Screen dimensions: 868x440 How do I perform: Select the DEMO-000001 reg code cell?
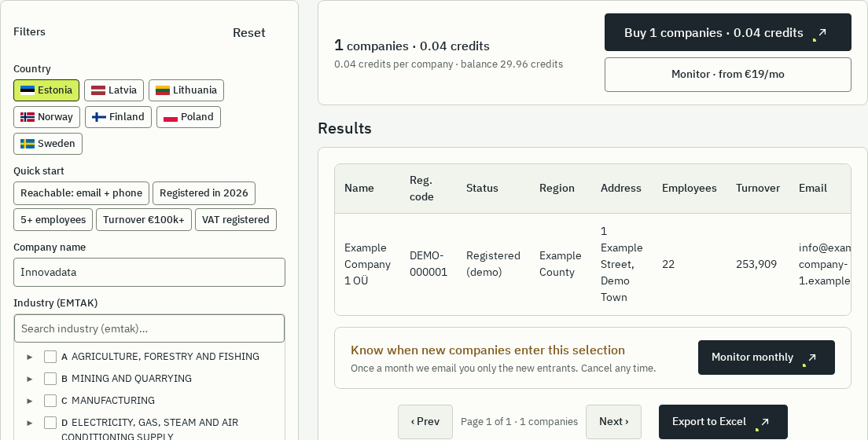click(428, 264)
